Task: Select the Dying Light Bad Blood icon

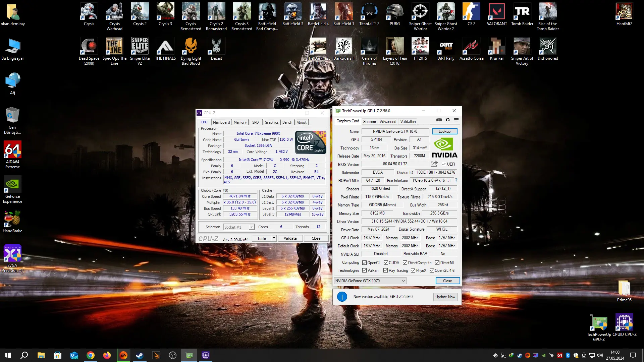Action: tap(191, 51)
